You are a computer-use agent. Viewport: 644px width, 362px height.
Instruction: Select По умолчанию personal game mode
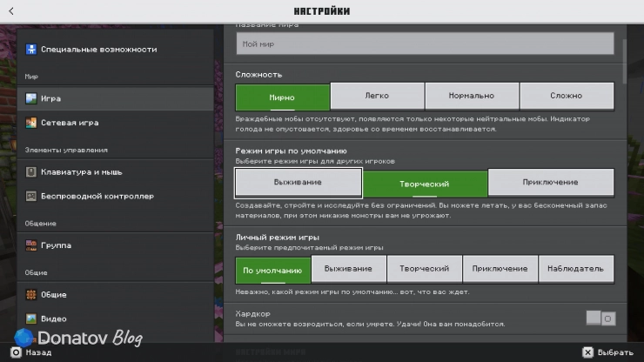tap(272, 271)
